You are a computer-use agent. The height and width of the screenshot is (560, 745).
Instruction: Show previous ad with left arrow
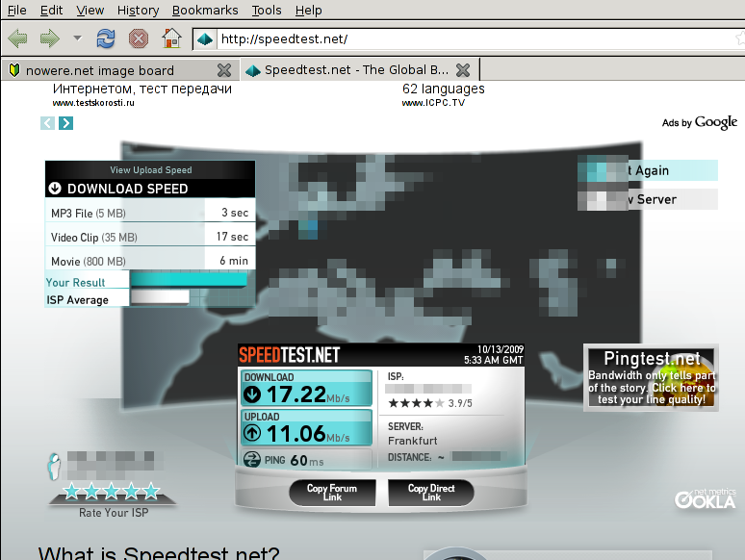(47, 123)
